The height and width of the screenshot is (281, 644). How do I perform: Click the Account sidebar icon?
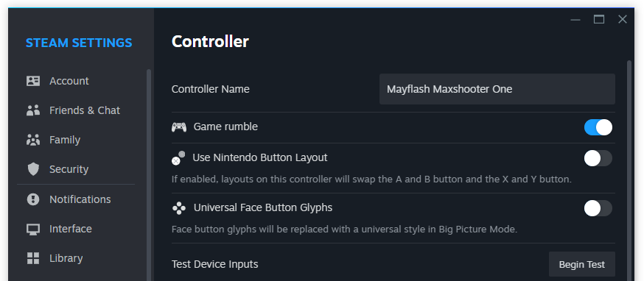(33, 81)
